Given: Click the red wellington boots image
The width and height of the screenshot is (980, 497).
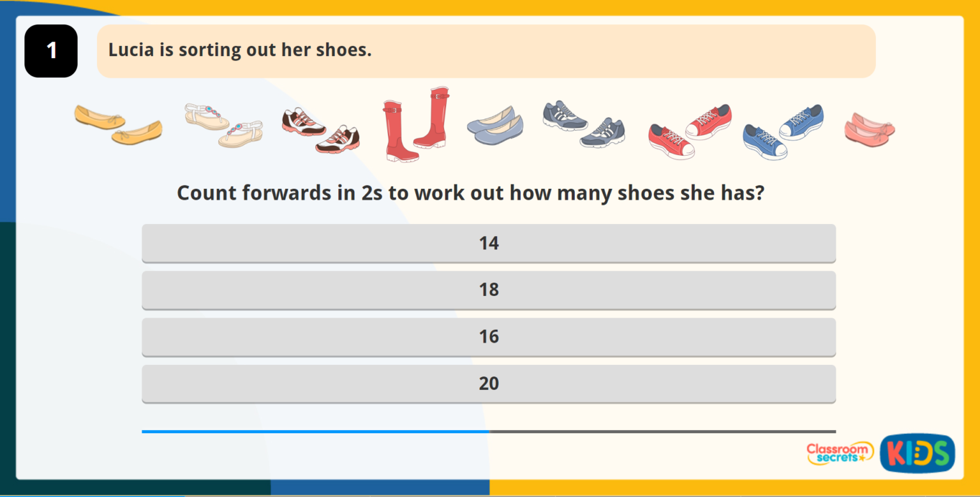Looking at the screenshot, I should [x=415, y=124].
